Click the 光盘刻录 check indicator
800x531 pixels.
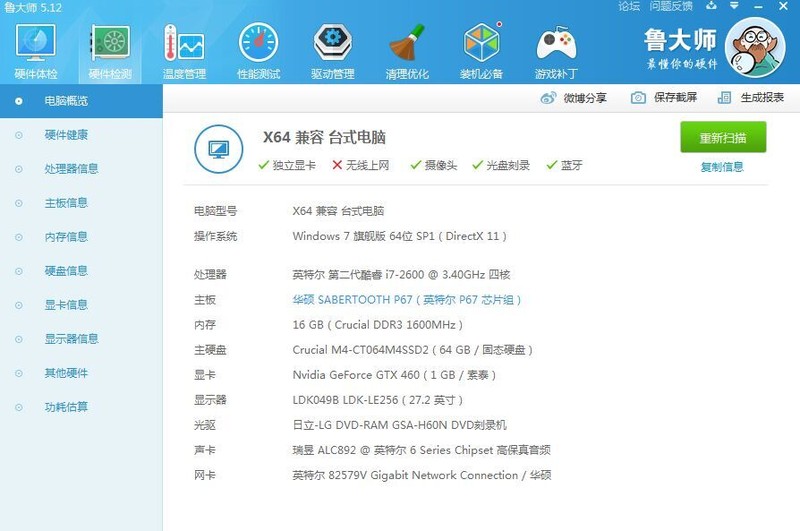501,165
